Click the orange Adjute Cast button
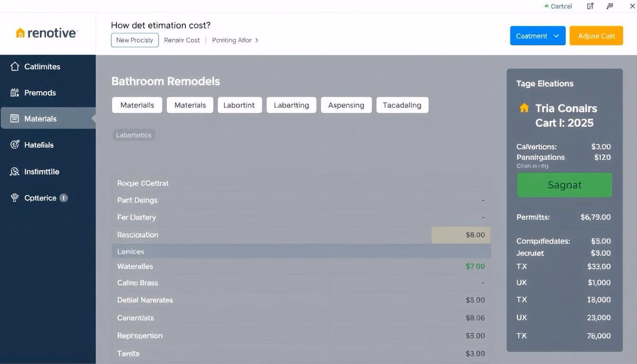 point(596,36)
